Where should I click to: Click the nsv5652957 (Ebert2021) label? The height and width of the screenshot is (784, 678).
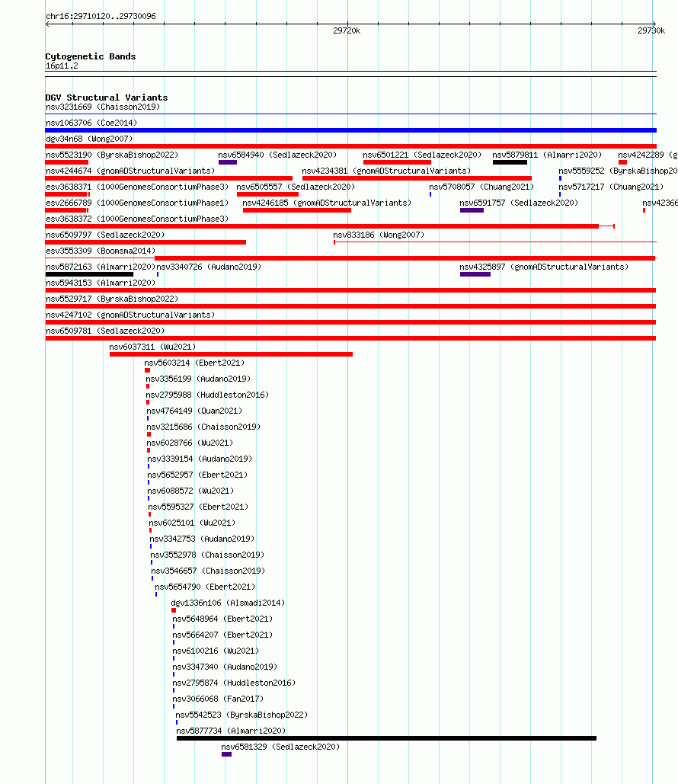coord(197,475)
